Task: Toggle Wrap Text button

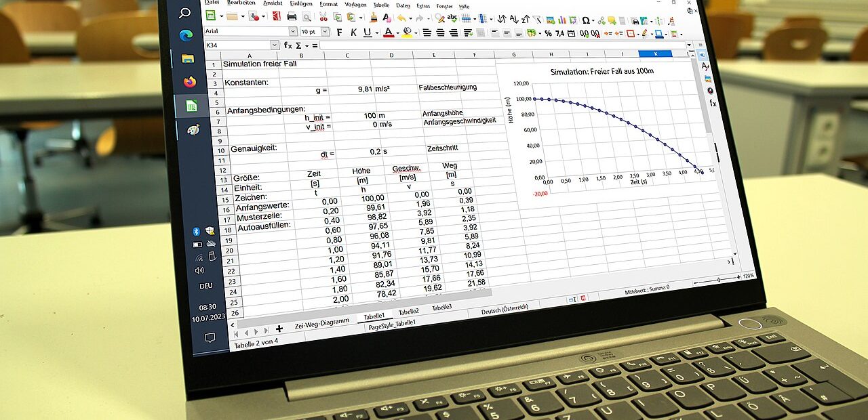Action: click(468, 33)
